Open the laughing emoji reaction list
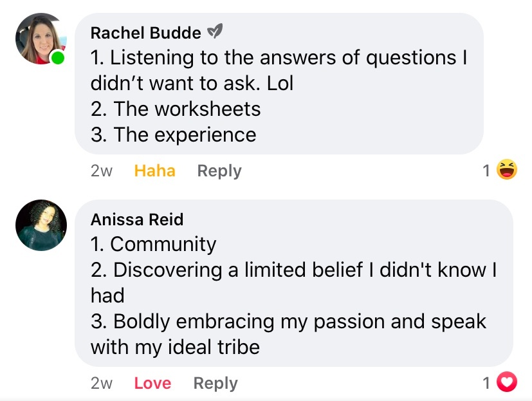 (507, 171)
